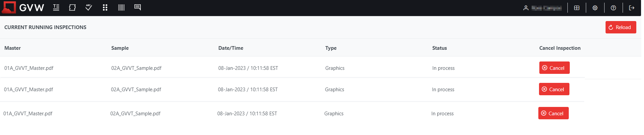Cancel the third running inspection

pyautogui.click(x=553, y=113)
